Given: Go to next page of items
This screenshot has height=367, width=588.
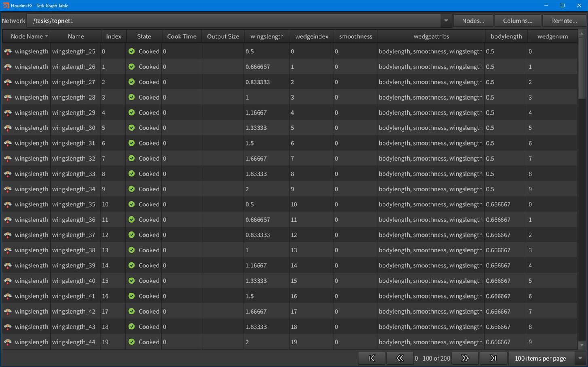Looking at the screenshot, I should coord(465,358).
